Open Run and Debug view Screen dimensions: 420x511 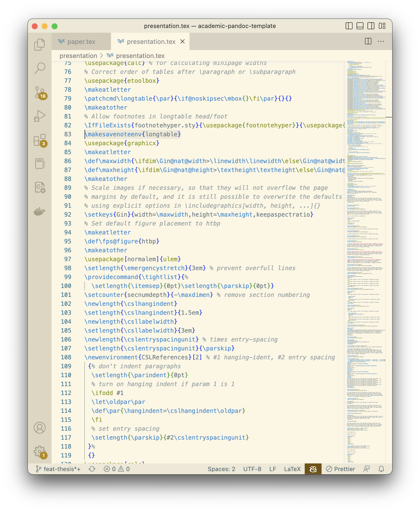click(40, 116)
